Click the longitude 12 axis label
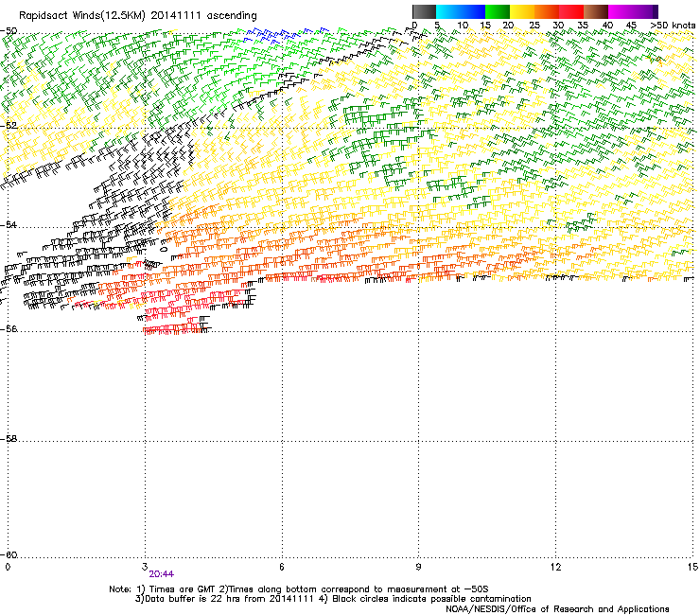 click(x=555, y=567)
